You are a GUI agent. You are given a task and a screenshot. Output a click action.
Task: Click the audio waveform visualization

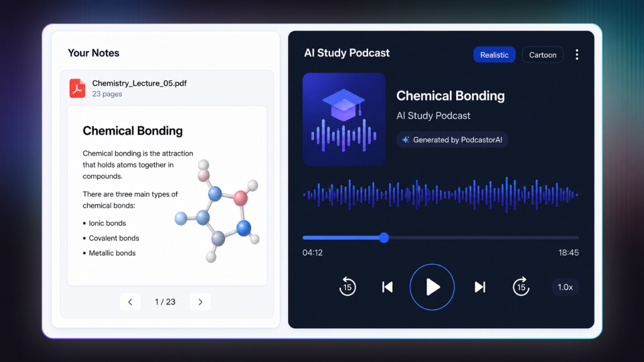(x=441, y=195)
